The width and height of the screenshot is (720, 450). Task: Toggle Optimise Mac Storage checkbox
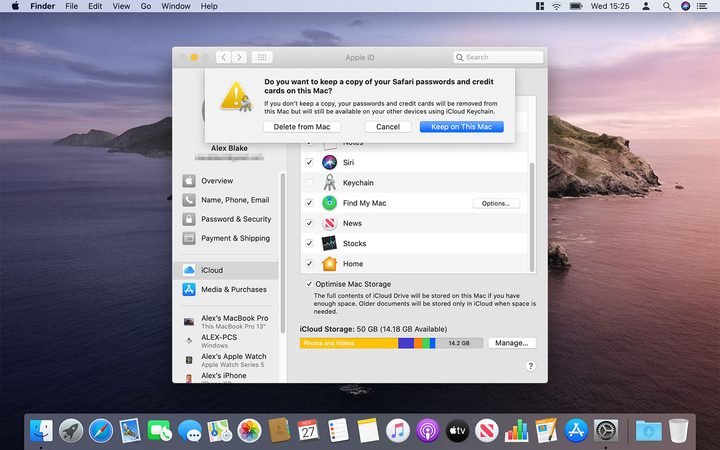pyautogui.click(x=309, y=284)
